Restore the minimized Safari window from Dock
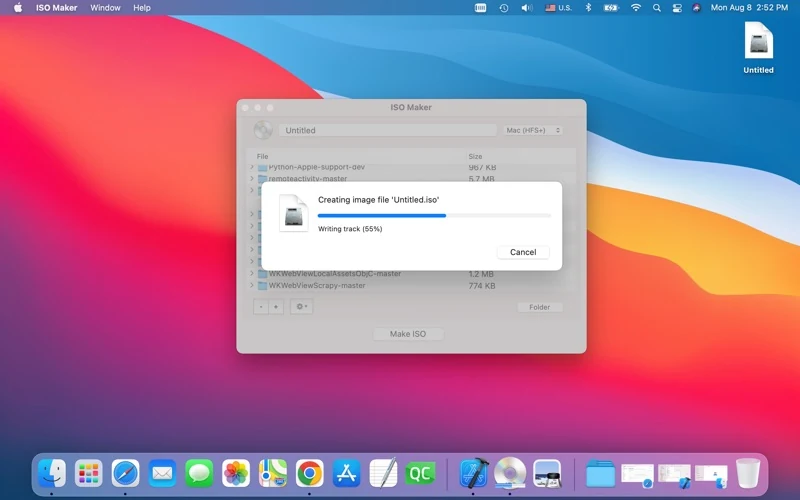800x500 pixels. [637, 475]
